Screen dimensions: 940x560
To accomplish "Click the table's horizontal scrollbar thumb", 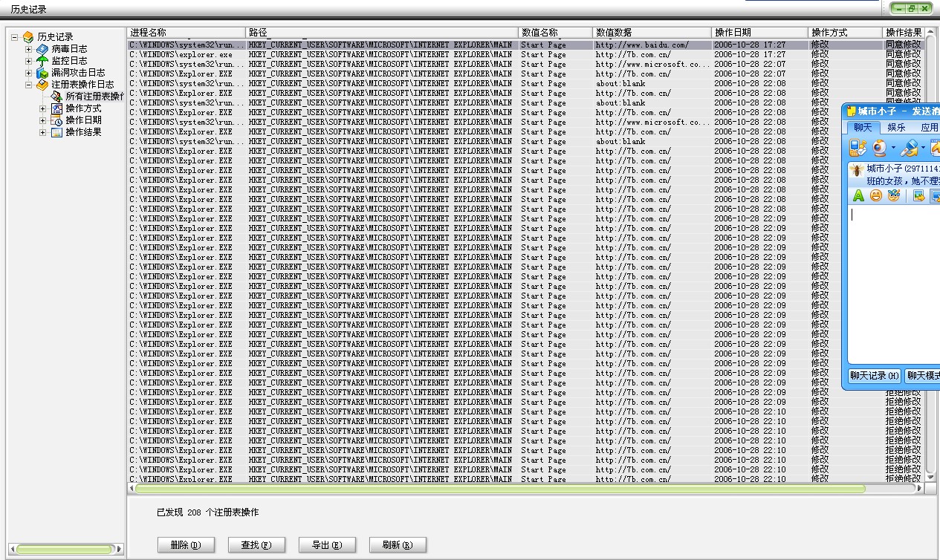I will coord(500,489).
